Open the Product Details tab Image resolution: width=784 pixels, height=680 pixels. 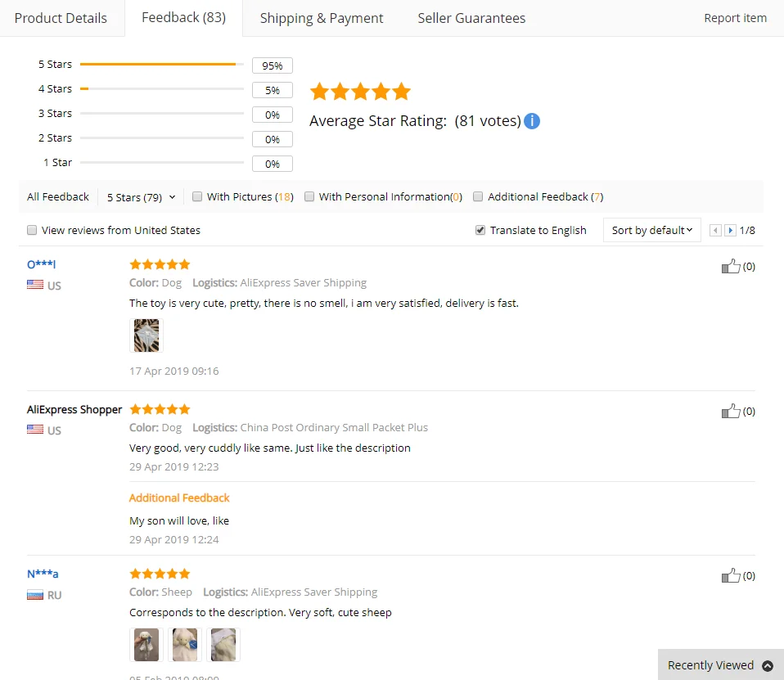[61, 19]
